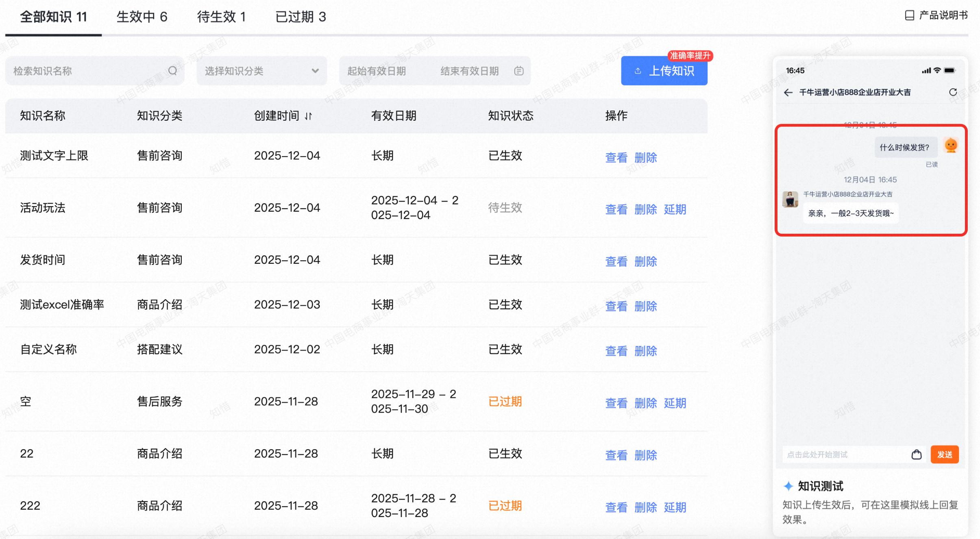Viewport: 980px width, 539px height.
Task: Click the 已过期 status in 222 row
Action: pos(505,505)
